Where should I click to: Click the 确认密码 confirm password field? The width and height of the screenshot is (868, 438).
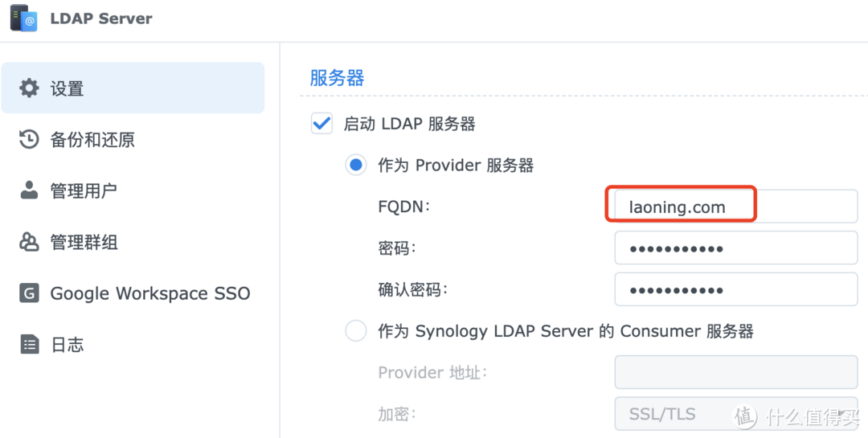point(735,289)
